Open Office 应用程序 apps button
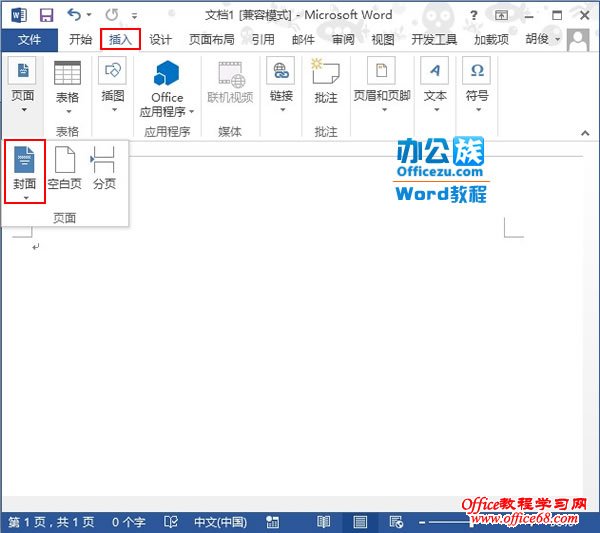Viewport: 600px width, 533px height. 167,89
